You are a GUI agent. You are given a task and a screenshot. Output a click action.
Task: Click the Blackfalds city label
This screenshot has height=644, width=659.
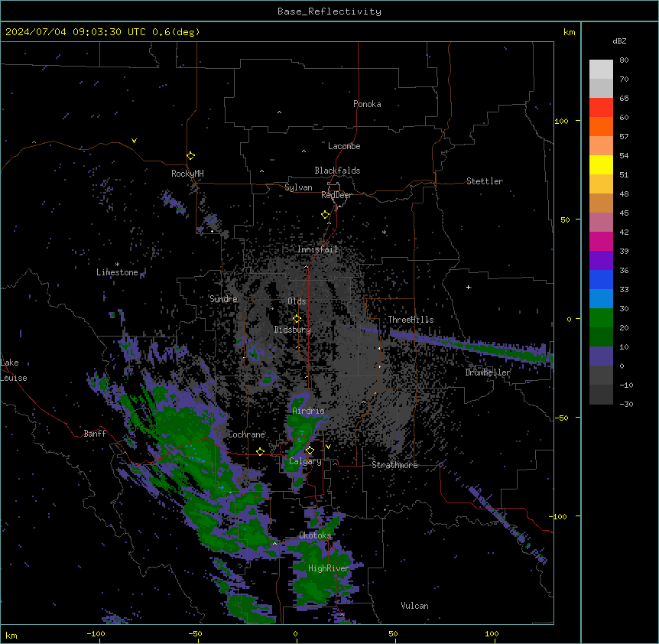point(337,171)
